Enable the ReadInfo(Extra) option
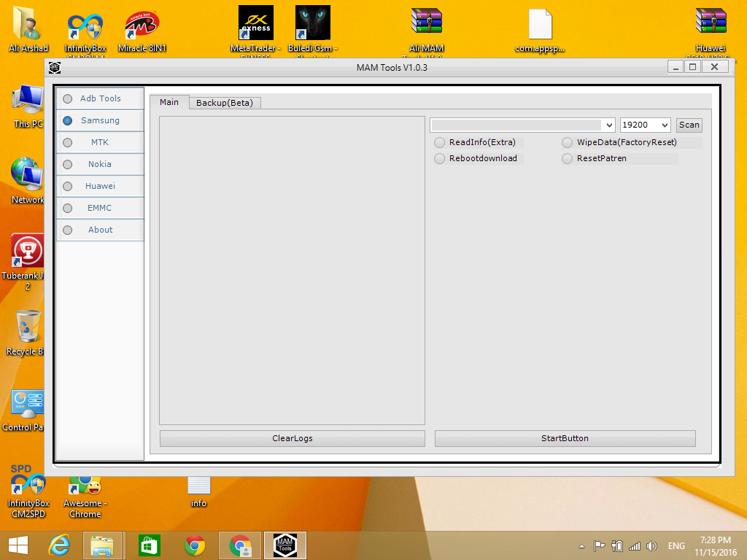Screen dimensions: 747x560 coord(439,142)
